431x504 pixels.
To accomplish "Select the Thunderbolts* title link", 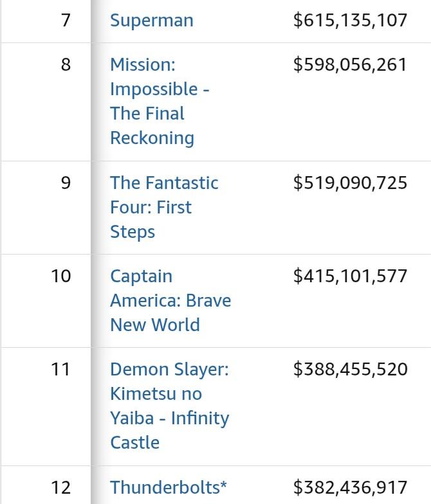I will 168,487.
